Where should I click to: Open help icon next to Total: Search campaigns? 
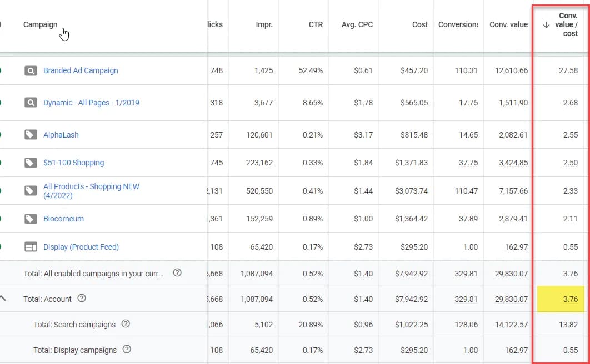point(126,324)
